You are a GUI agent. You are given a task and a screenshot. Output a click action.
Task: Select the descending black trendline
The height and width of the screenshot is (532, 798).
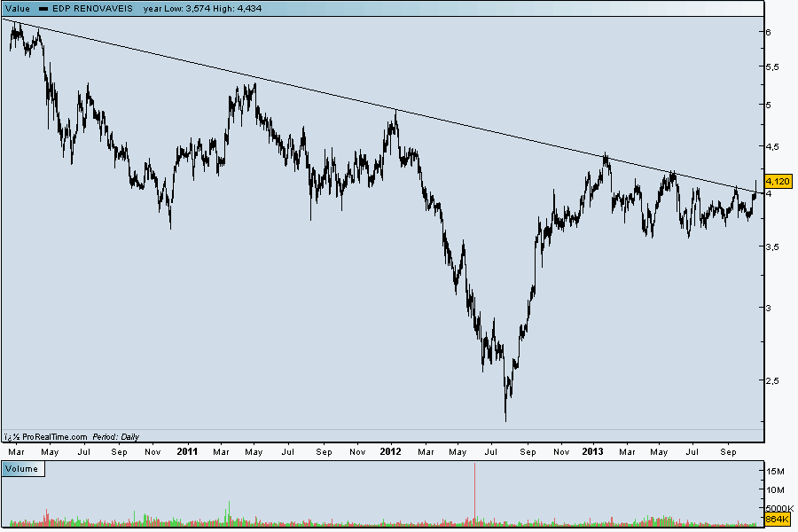point(383,106)
